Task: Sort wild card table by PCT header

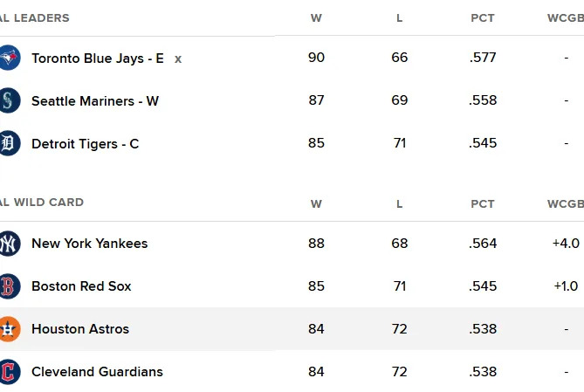Action: tap(483, 204)
